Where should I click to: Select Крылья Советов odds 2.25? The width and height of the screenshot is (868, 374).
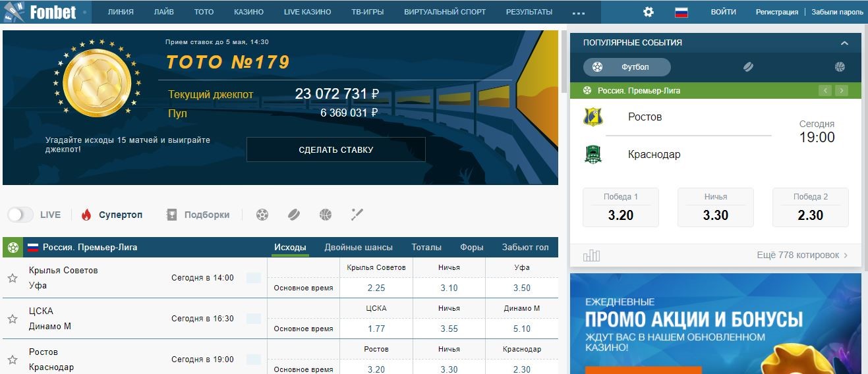(376, 288)
